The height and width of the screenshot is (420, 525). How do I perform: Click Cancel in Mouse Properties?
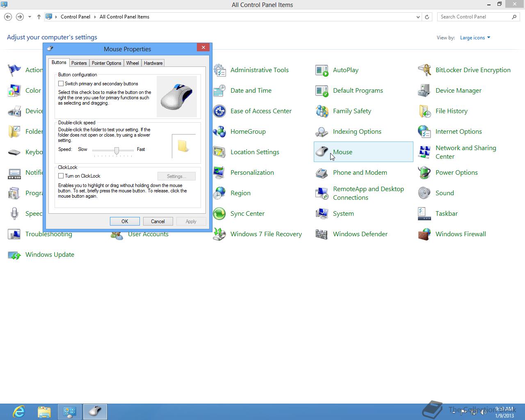tap(158, 221)
